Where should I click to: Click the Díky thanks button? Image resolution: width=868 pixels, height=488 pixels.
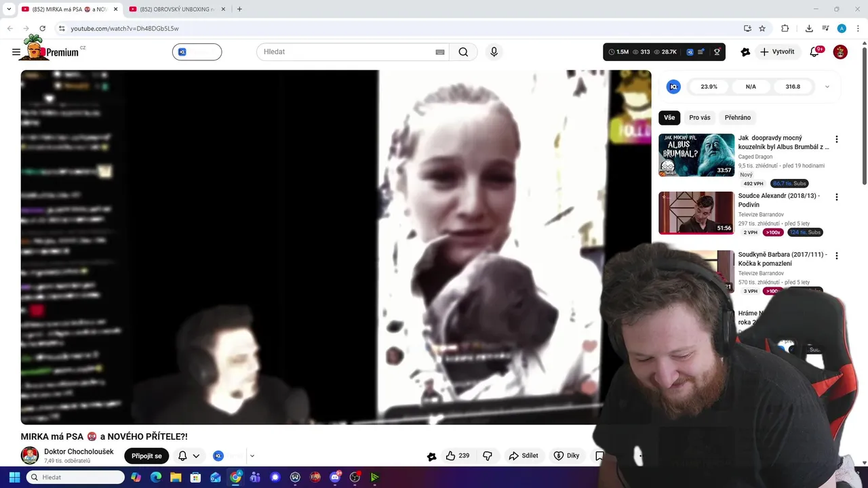(x=567, y=456)
